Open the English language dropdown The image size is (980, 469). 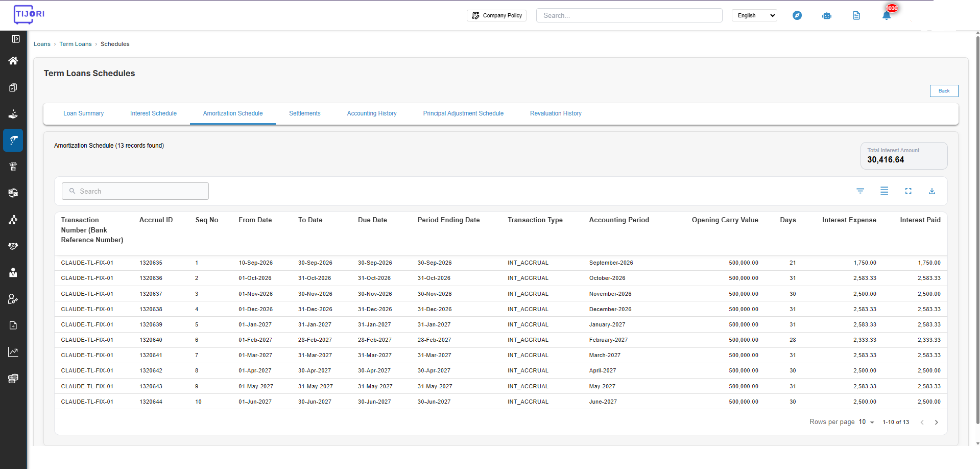(x=754, y=15)
